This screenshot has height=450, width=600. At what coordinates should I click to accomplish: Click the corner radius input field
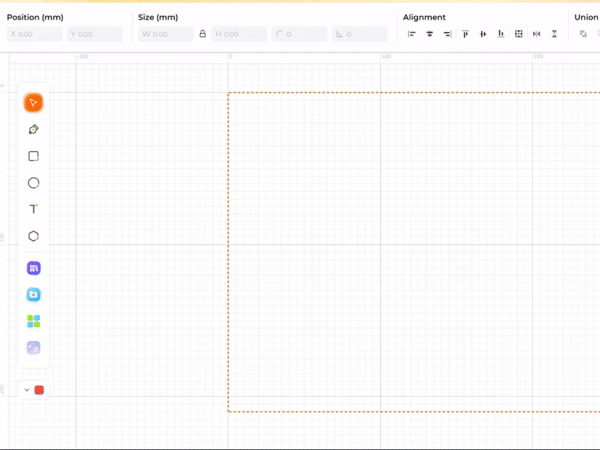coord(298,34)
